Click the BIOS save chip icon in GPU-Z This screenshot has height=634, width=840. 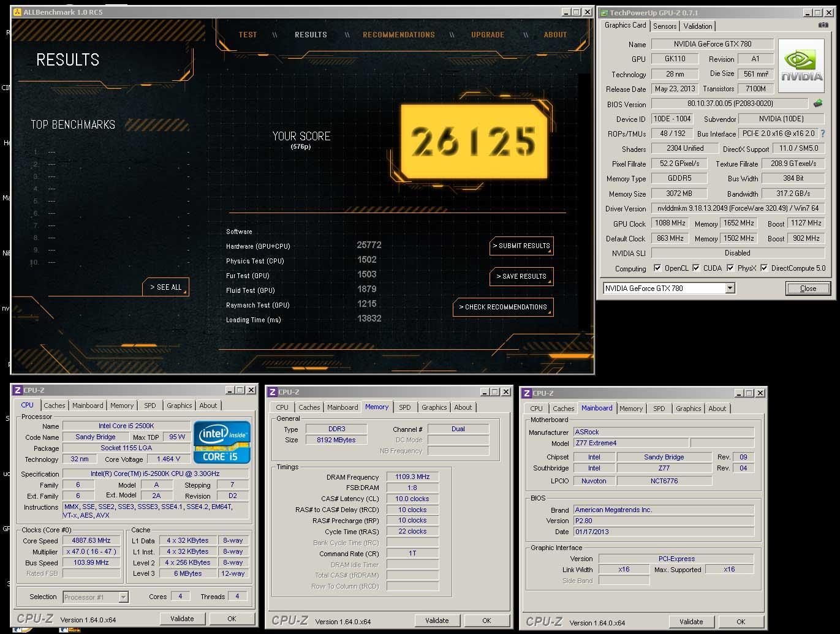[x=818, y=104]
